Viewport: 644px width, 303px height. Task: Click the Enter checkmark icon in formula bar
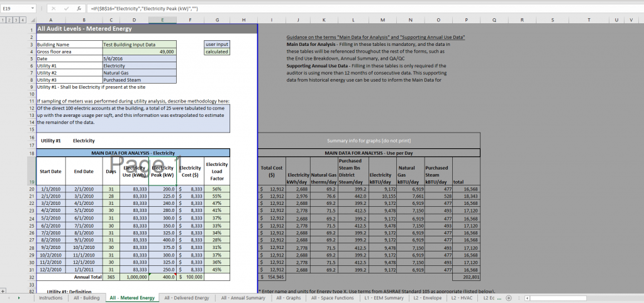[66, 8]
